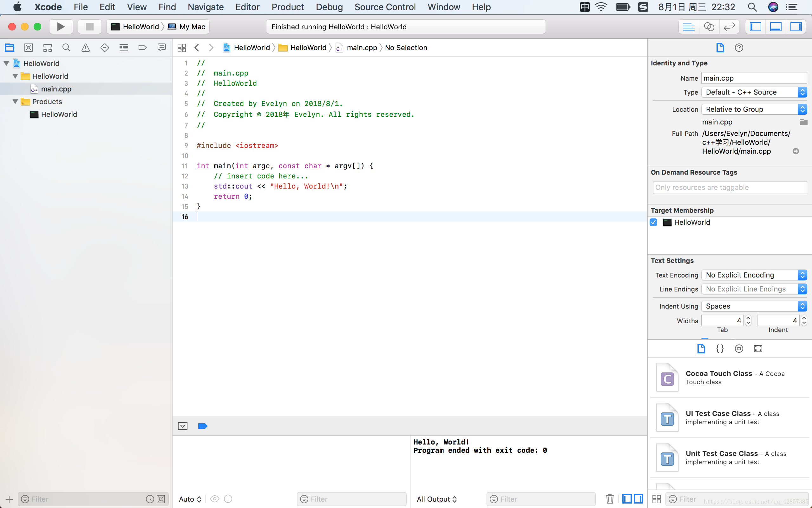Open the Type dropdown
812x508 pixels.
click(x=754, y=92)
